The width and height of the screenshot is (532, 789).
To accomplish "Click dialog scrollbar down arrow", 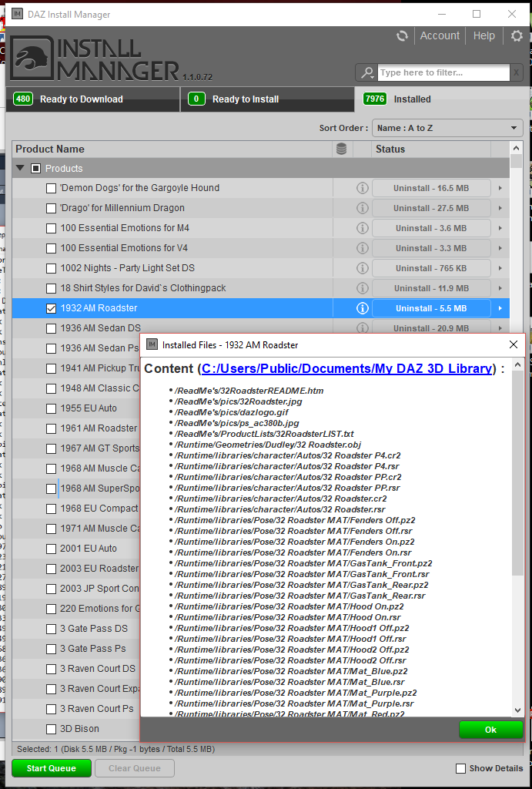I will click(518, 710).
